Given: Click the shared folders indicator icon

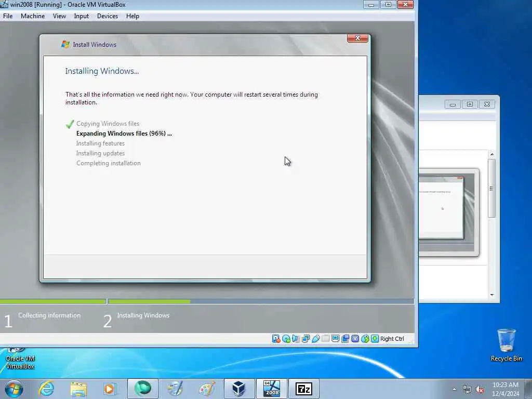Looking at the screenshot, I should [325, 339].
